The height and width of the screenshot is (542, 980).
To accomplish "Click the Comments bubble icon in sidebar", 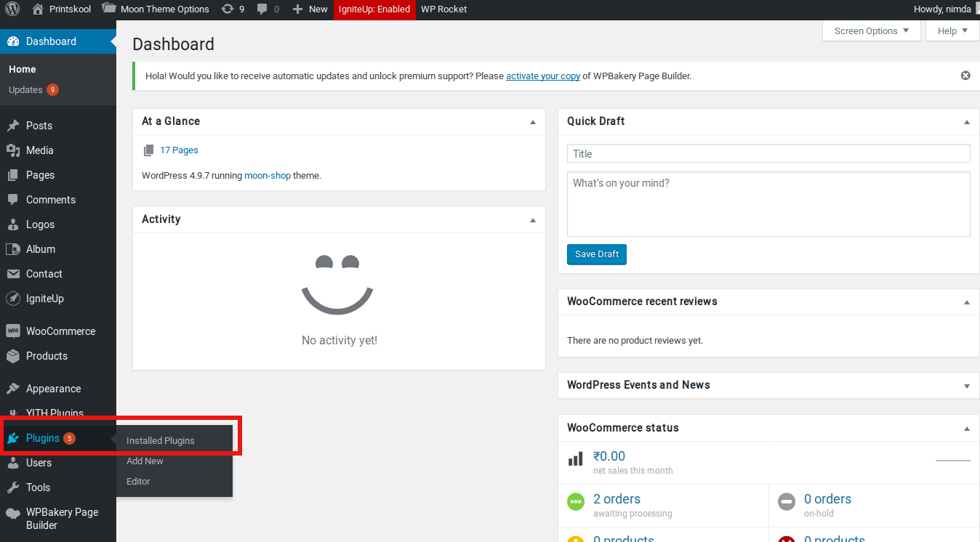I will [13, 200].
